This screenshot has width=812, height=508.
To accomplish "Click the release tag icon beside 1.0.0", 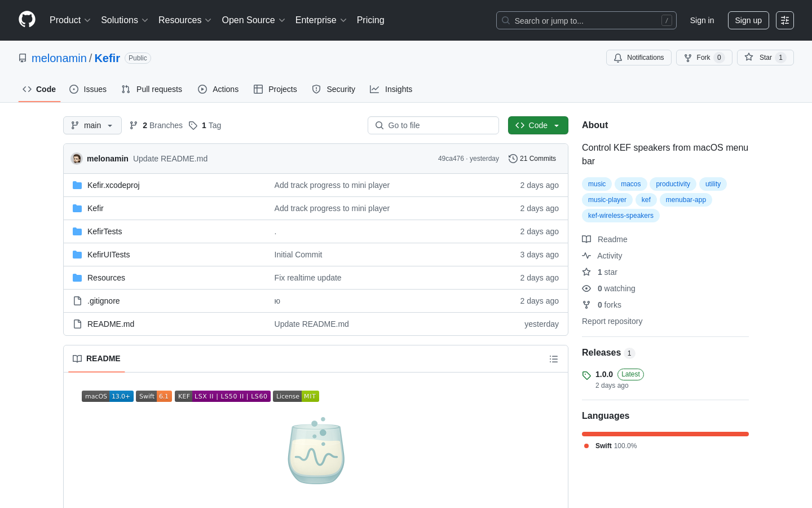I will (586, 375).
